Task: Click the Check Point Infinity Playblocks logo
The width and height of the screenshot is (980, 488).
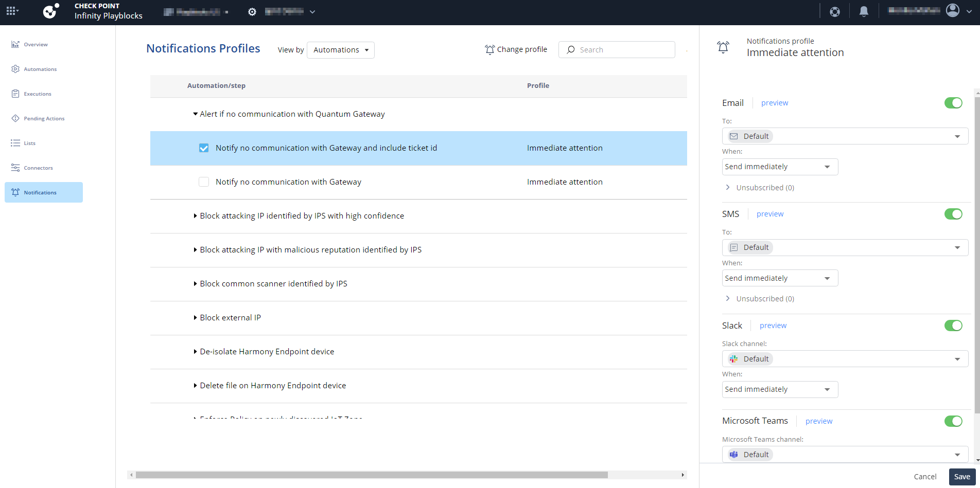Action: click(x=50, y=11)
